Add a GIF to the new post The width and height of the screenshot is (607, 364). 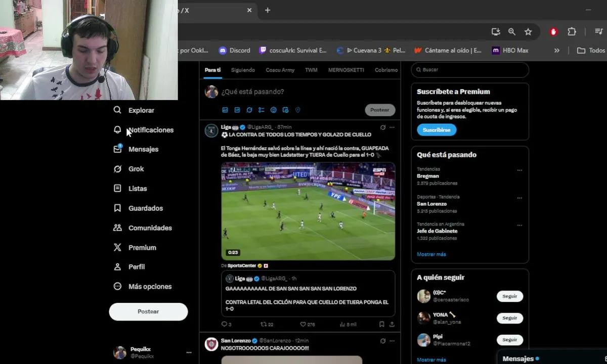[x=237, y=110]
